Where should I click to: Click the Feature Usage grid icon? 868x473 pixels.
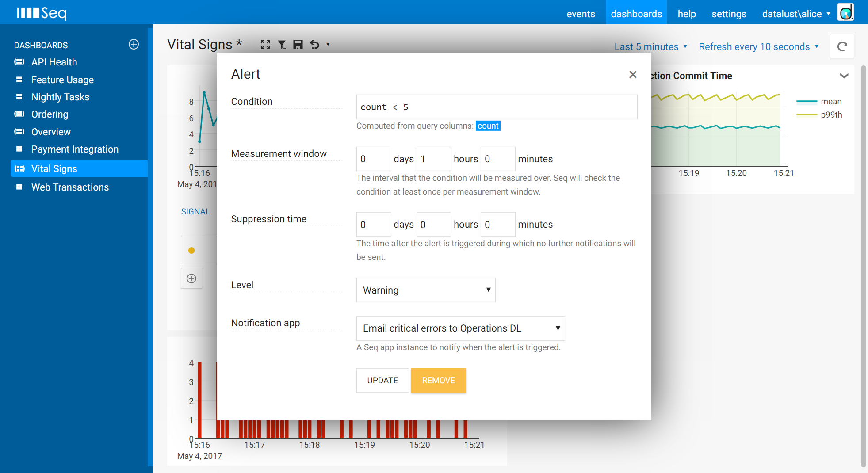coord(19,80)
